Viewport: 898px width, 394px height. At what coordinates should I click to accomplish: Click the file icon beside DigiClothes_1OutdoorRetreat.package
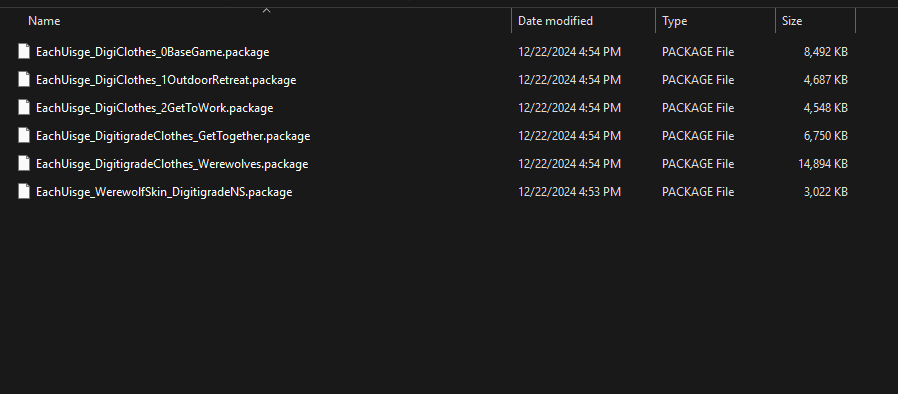point(23,80)
